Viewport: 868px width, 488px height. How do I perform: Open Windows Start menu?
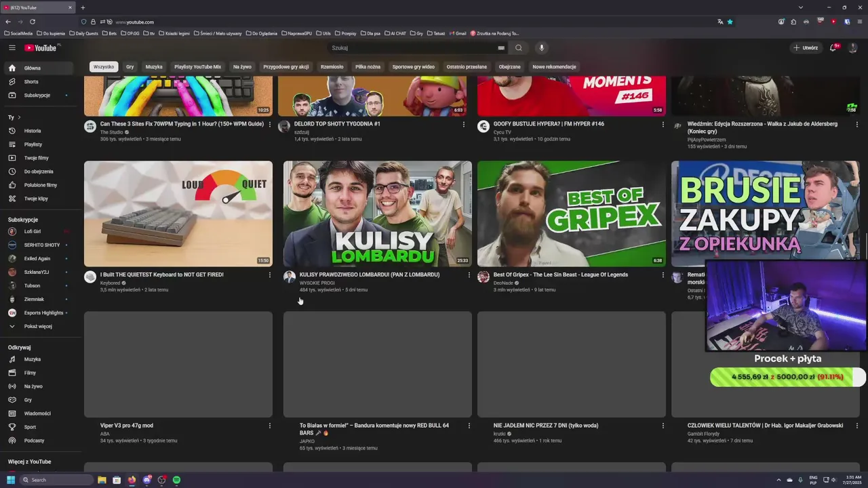point(11,480)
